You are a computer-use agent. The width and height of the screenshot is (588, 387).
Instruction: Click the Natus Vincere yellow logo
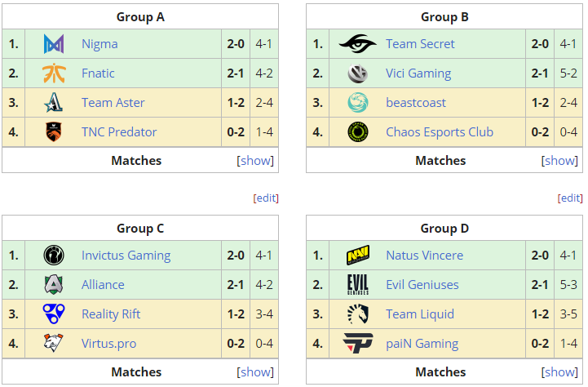pos(357,256)
